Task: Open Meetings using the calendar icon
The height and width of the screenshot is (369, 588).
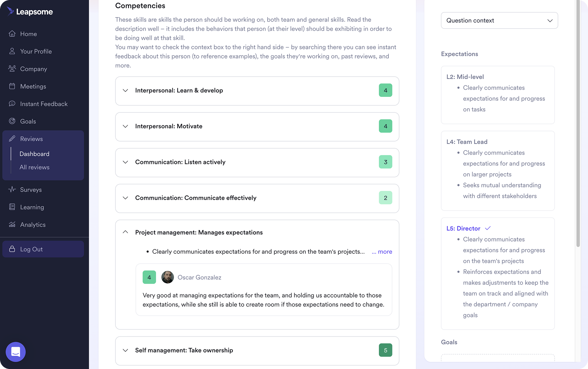Action: pyautogui.click(x=12, y=86)
